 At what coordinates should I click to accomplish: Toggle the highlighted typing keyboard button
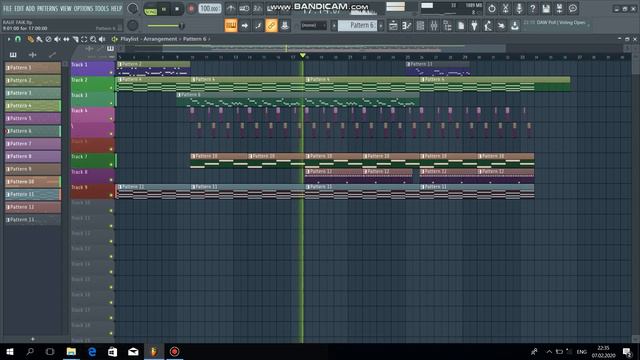[231, 26]
